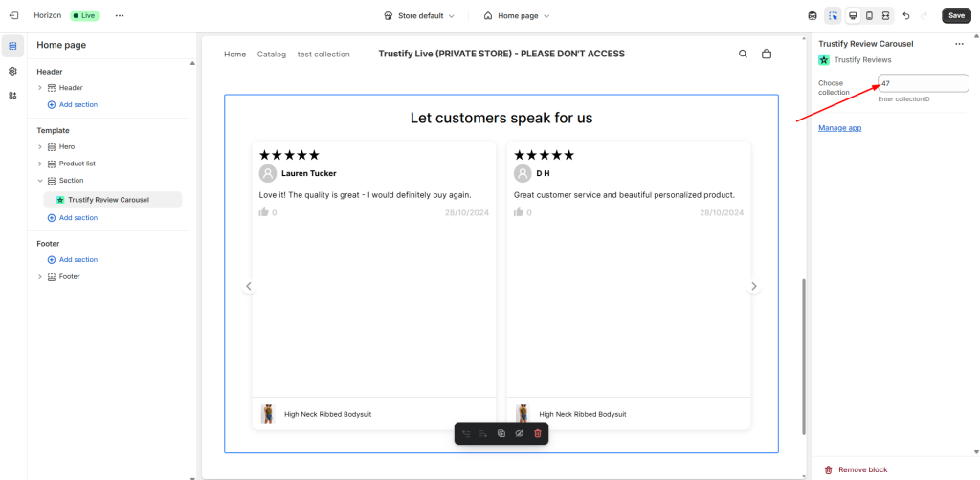Open the storefront search icon
This screenshot has height=480, width=980.
tap(743, 55)
